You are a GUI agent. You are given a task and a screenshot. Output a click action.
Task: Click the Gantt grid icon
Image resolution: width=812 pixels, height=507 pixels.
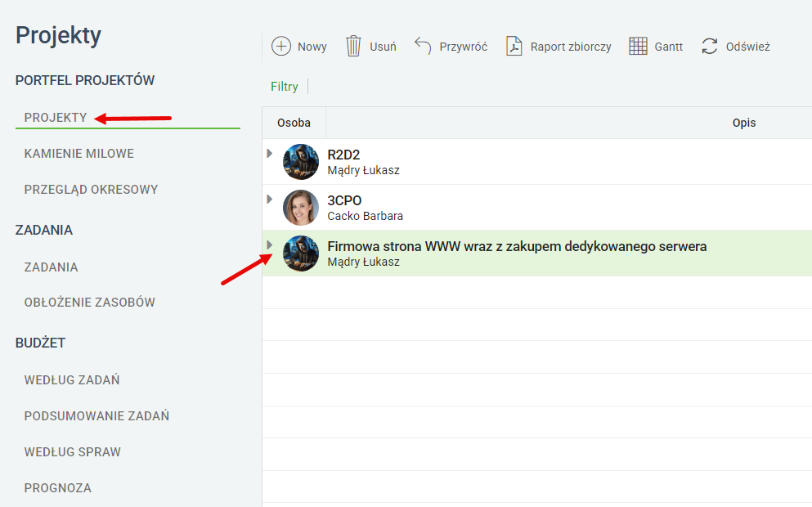638,46
